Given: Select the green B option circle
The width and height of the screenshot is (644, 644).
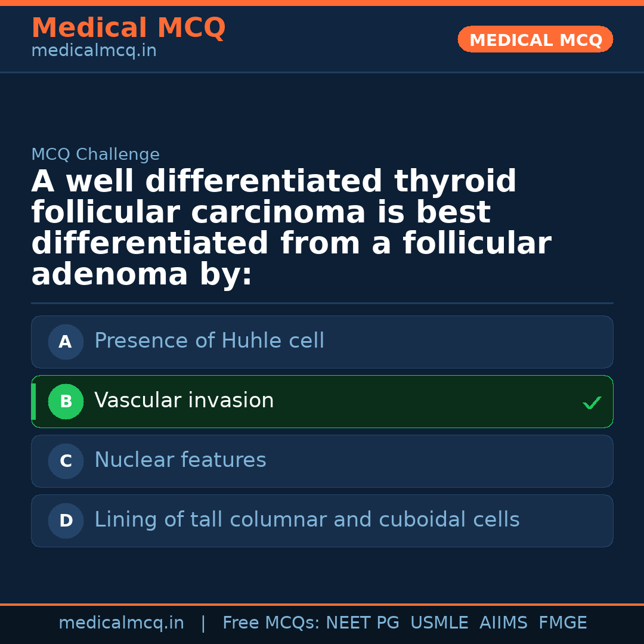Looking at the screenshot, I should [x=66, y=402].
